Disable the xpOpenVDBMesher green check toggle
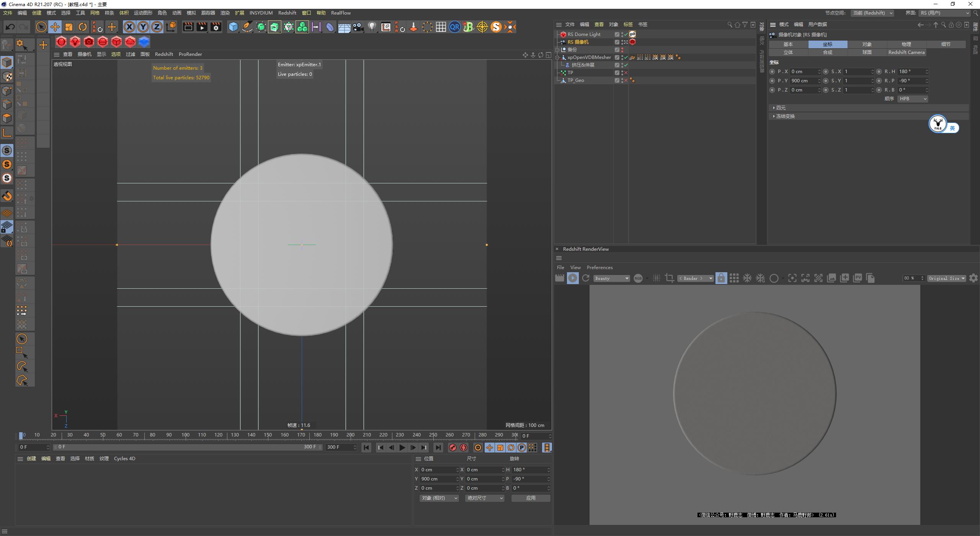Viewport: 980px width, 536px height. click(626, 57)
